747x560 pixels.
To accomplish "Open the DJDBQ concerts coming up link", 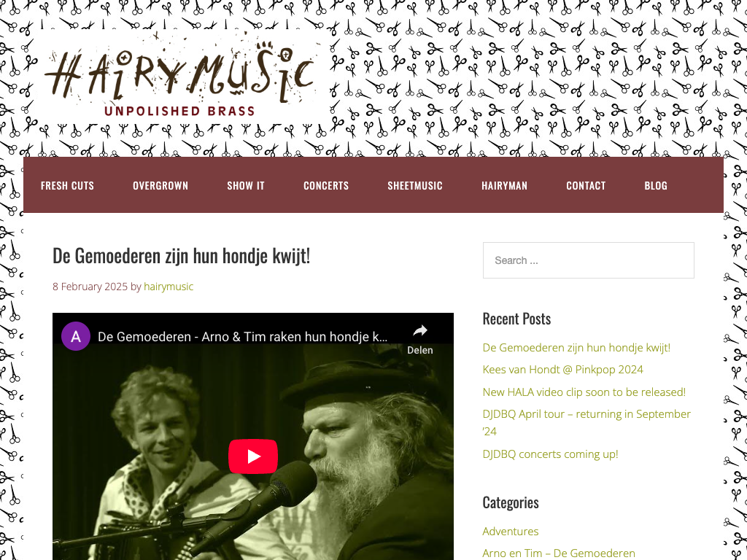I will (x=550, y=454).
